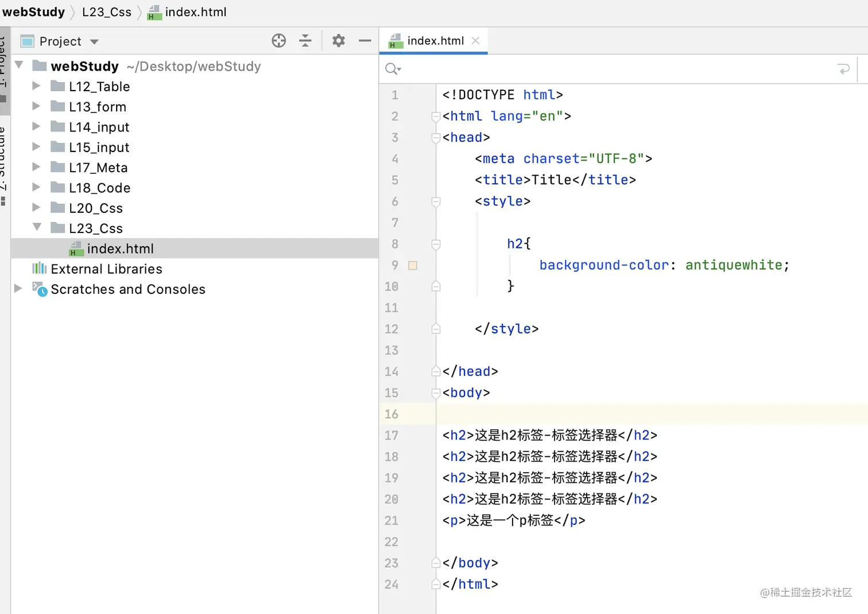868x614 pixels.
Task: Click the fold end marker at line 14
Action: click(436, 371)
